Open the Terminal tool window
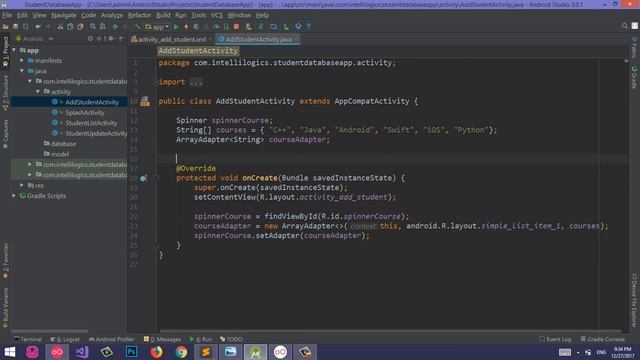Viewport: 640px width, 360px height. (x=28, y=339)
